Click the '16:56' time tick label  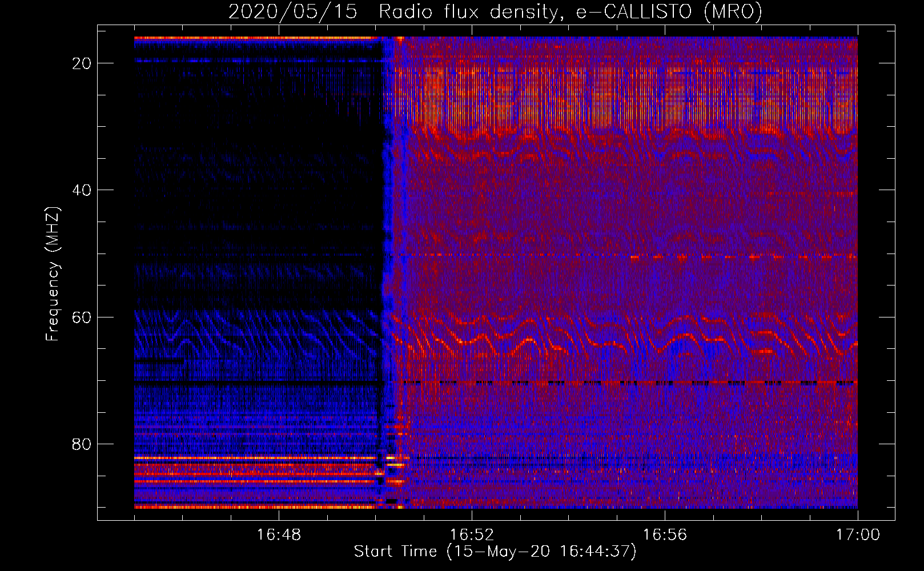(665, 535)
